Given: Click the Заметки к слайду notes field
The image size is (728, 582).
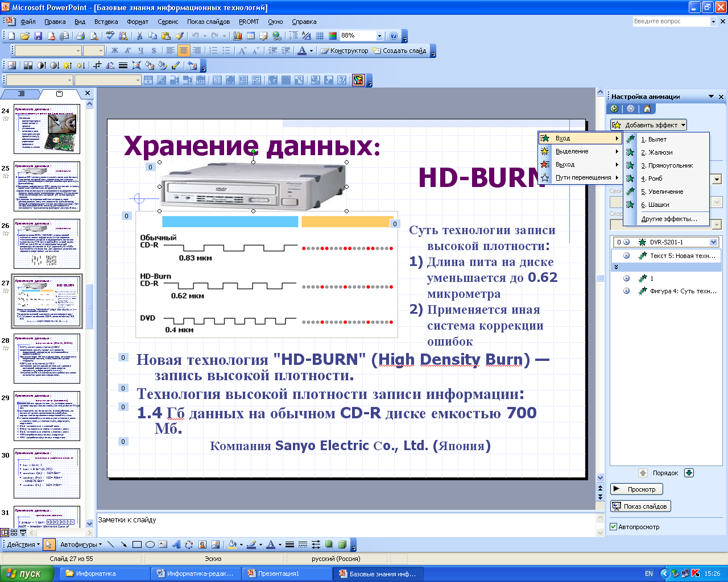Looking at the screenshot, I should [x=347, y=525].
